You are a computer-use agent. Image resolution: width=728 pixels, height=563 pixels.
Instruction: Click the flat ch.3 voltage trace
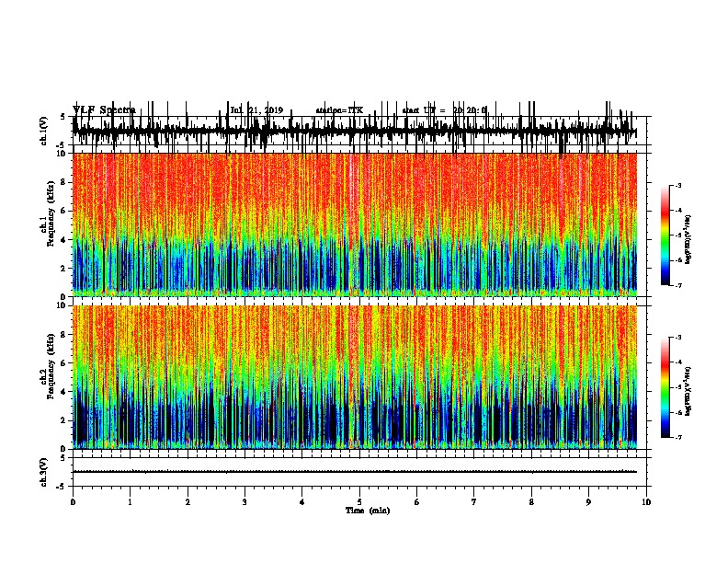pos(355,472)
